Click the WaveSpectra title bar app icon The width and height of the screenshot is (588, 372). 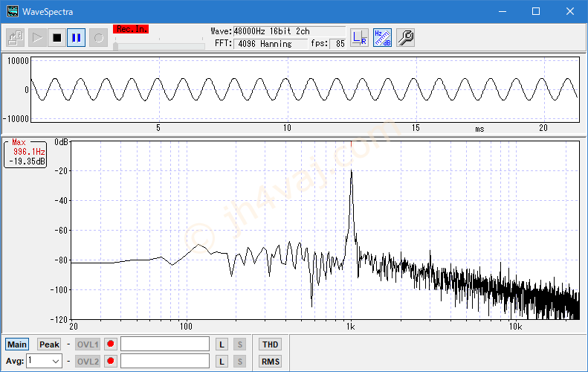point(13,11)
